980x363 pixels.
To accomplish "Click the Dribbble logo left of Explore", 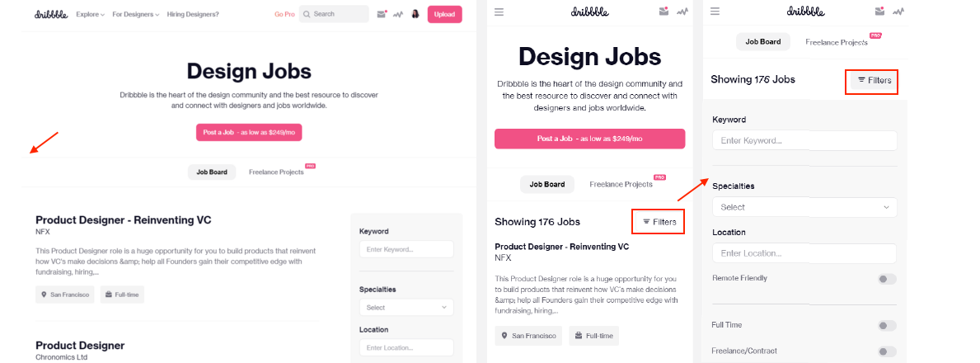I will (51, 14).
